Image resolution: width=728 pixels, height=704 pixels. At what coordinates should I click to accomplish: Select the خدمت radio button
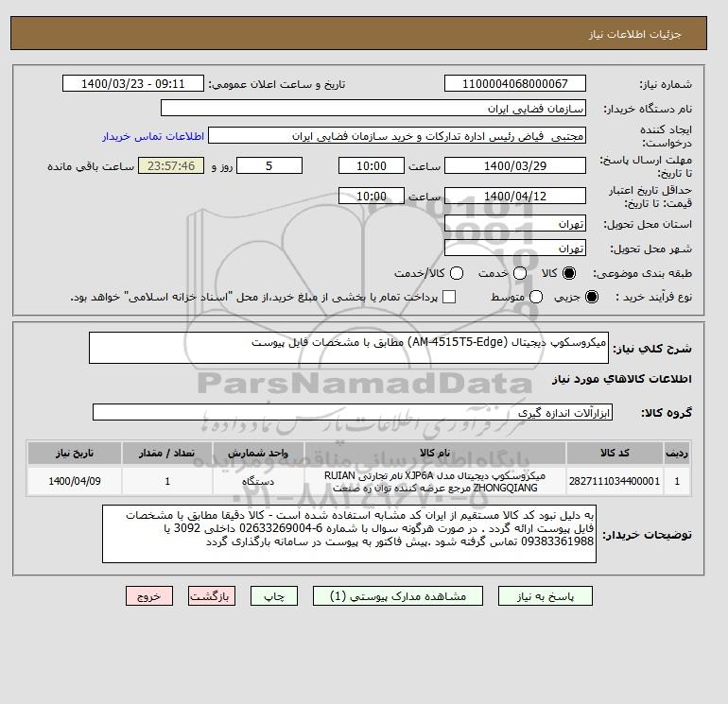pyautogui.click(x=520, y=273)
